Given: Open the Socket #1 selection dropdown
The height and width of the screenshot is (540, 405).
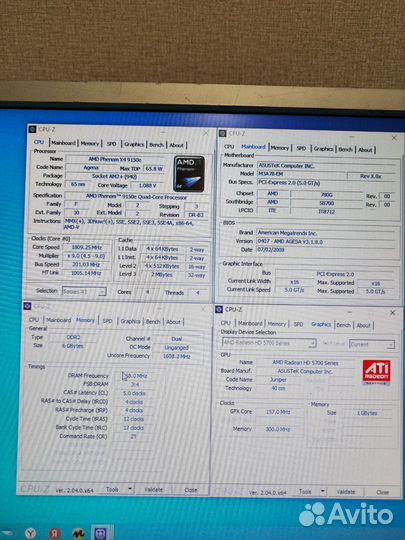Looking at the screenshot, I should (84, 291).
